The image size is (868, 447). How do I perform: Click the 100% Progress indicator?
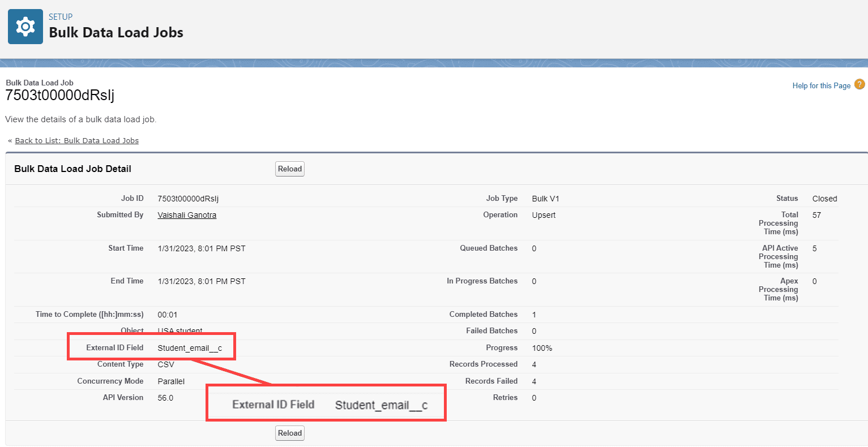(x=541, y=347)
